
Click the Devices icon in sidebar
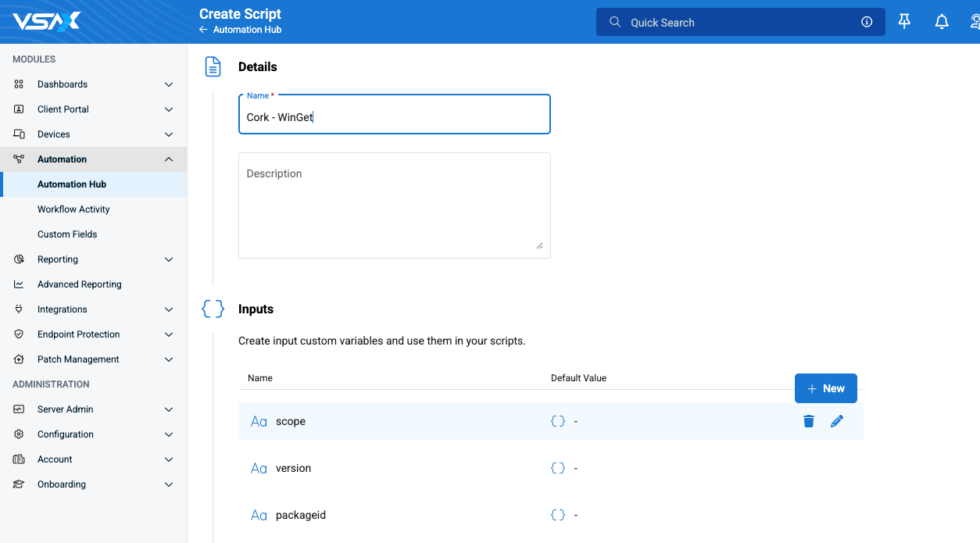19,134
